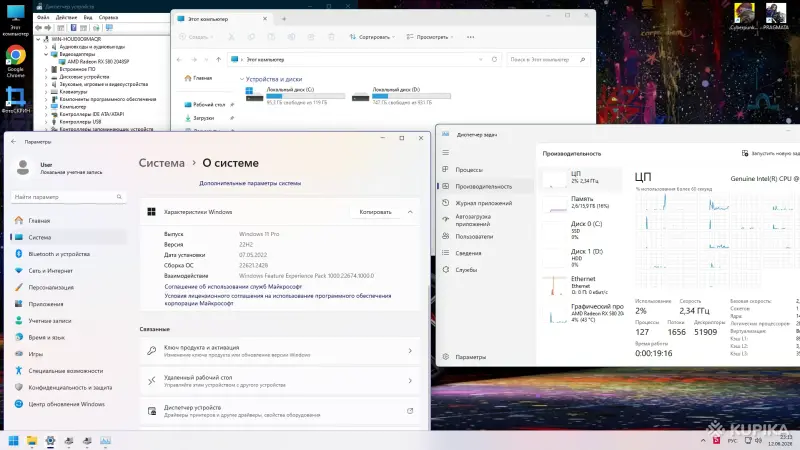Open the Файл menu in Device Manager
The height and width of the screenshot is (450, 800).
(43, 17)
